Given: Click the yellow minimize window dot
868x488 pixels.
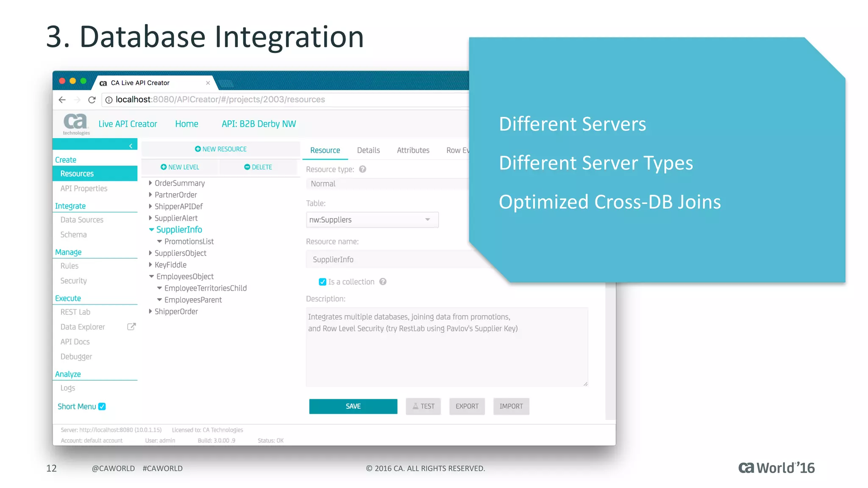Looking at the screenshot, I should coord(73,81).
